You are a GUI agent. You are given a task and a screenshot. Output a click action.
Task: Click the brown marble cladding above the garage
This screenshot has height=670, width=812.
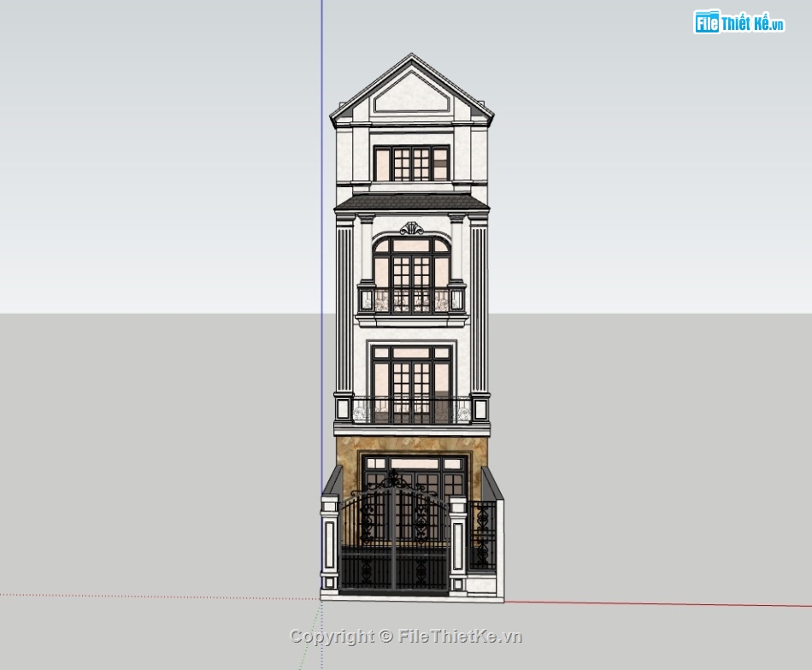tap(412, 446)
